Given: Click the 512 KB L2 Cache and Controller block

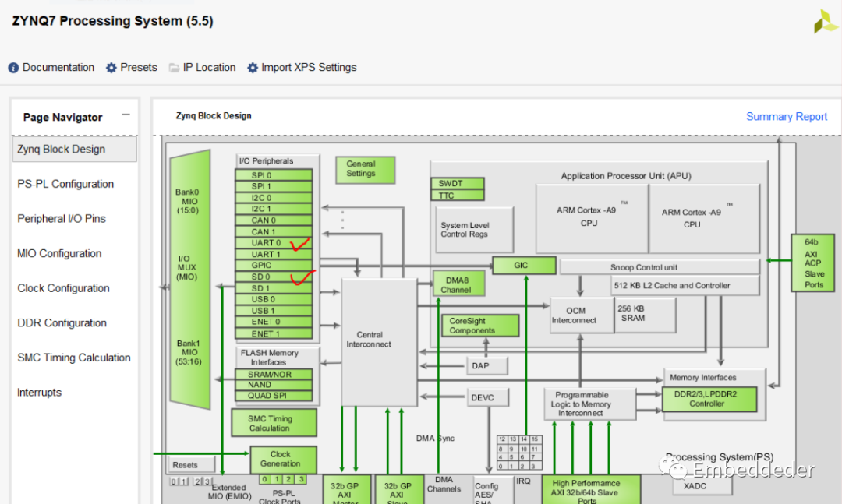Looking at the screenshot, I should (685, 286).
